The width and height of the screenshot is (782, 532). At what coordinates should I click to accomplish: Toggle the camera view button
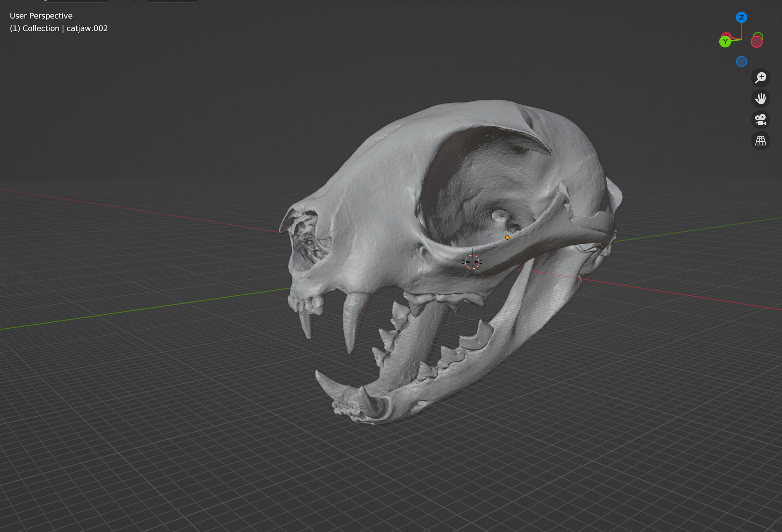760,120
